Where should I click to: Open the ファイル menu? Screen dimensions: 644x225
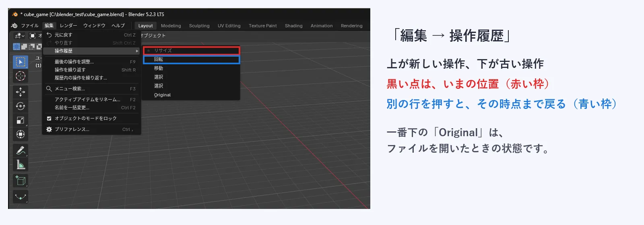[x=30, y=25]
